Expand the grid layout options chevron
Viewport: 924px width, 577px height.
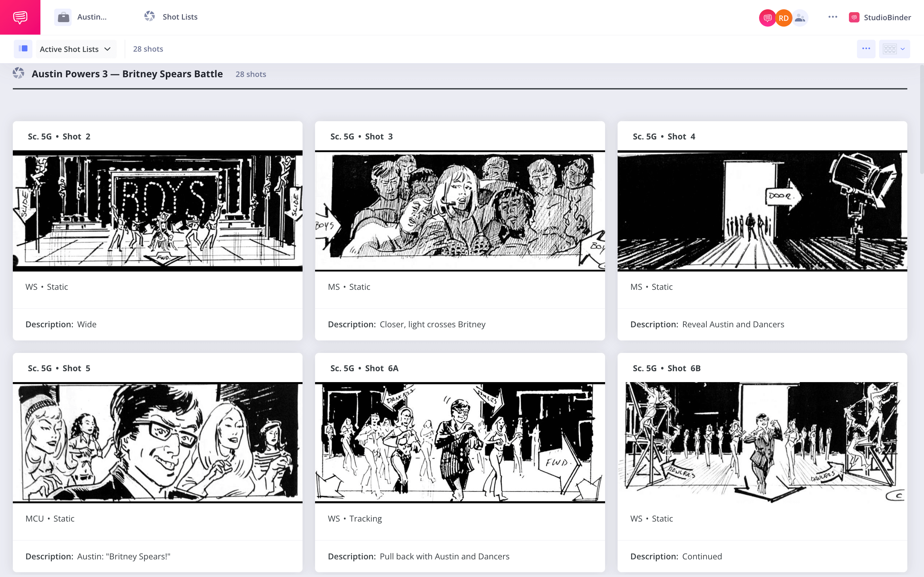[903, 48]
